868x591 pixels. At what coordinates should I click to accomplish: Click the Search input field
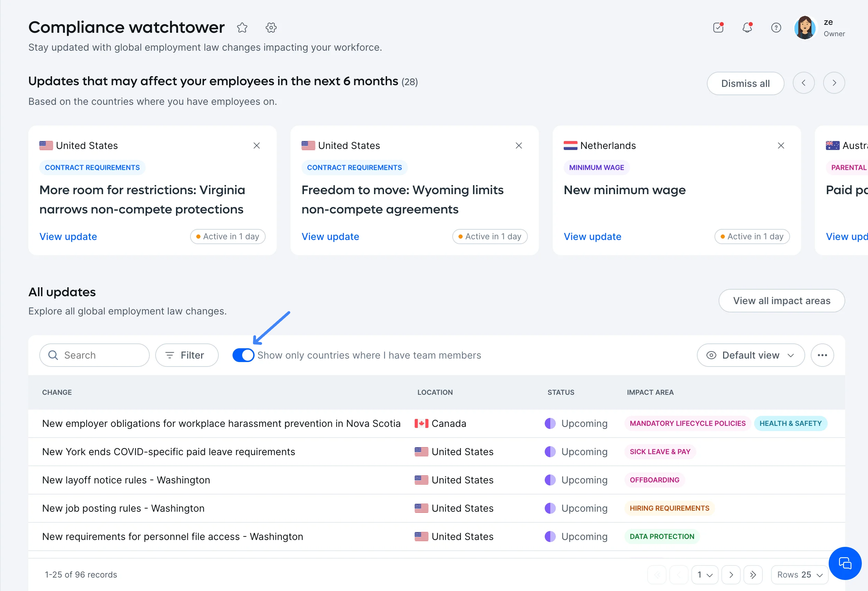pos(95,355)
